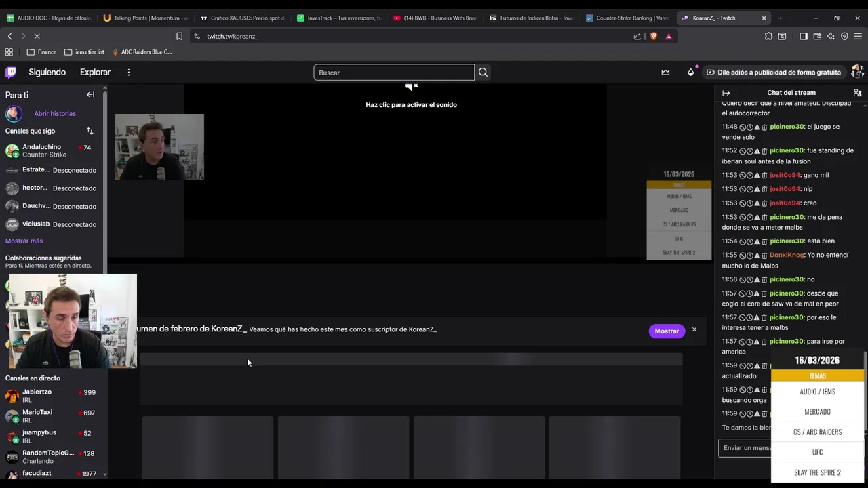
Task: Expand followed channels with 'Mostrar más'
Action: pyautogui.click(x=24, y=241)
